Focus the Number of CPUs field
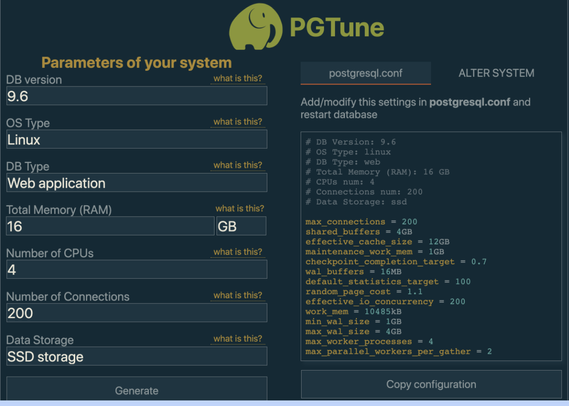This screenshot has height=406, width=569. (137, 270)
